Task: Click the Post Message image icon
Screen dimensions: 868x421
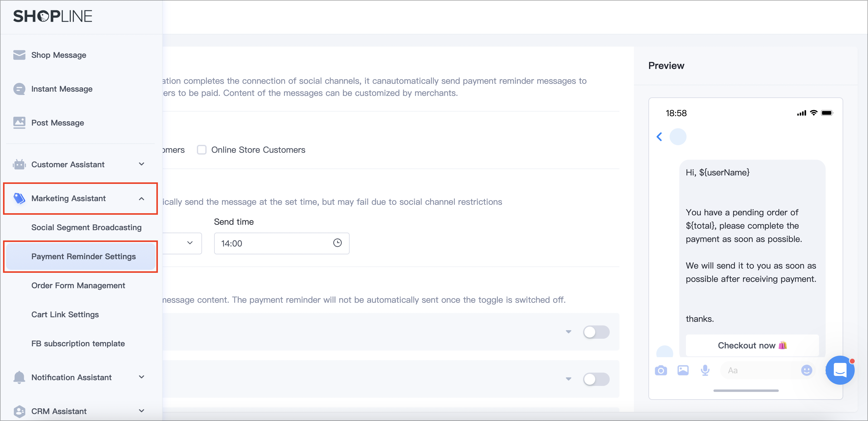Action: point(19,123)
